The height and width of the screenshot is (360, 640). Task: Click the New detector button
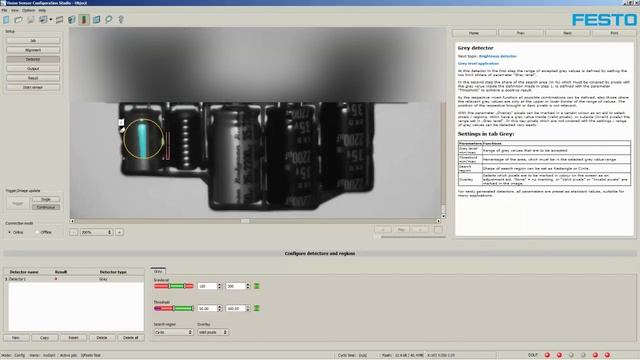(x=16, y=338)
